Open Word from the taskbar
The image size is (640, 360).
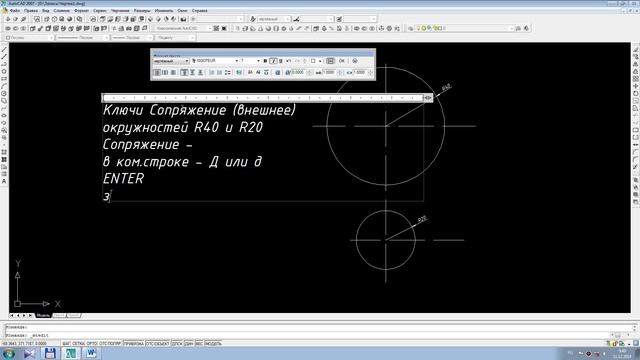pos(91,353)
